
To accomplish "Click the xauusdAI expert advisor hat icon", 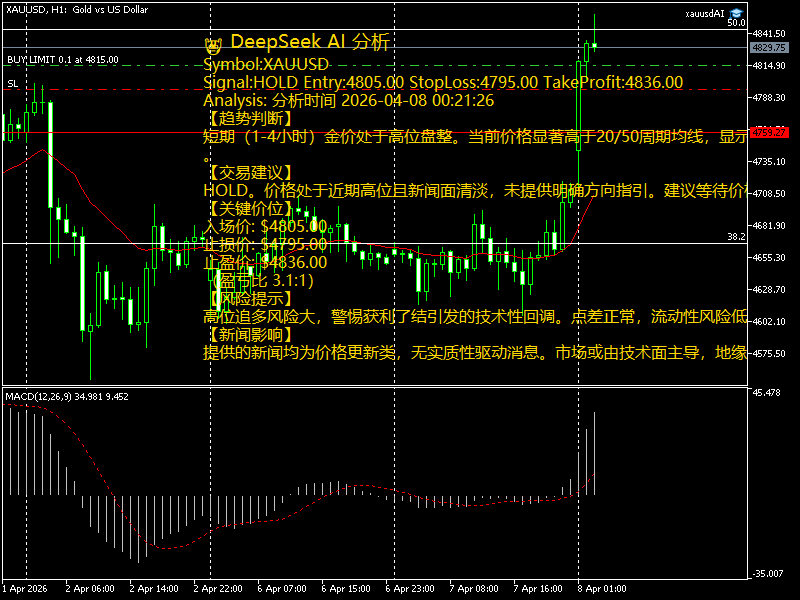I will click(736, 13).
